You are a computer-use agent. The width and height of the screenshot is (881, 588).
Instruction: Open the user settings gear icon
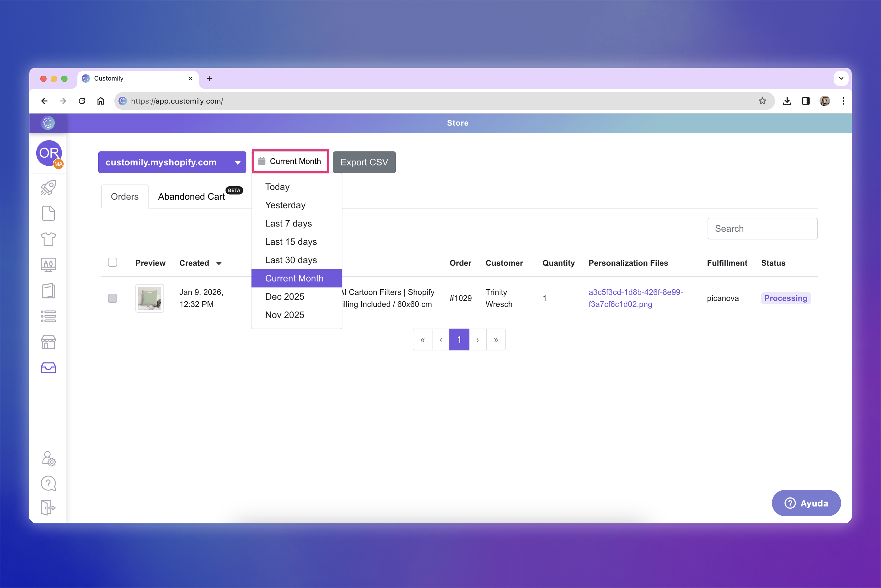click(49, 458)
